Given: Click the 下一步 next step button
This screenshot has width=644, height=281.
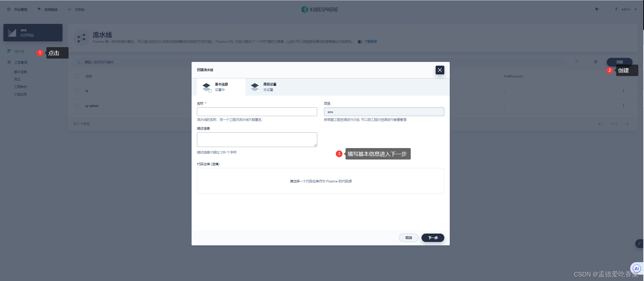Looking at the screenshot, I should (x=433, y=238).
